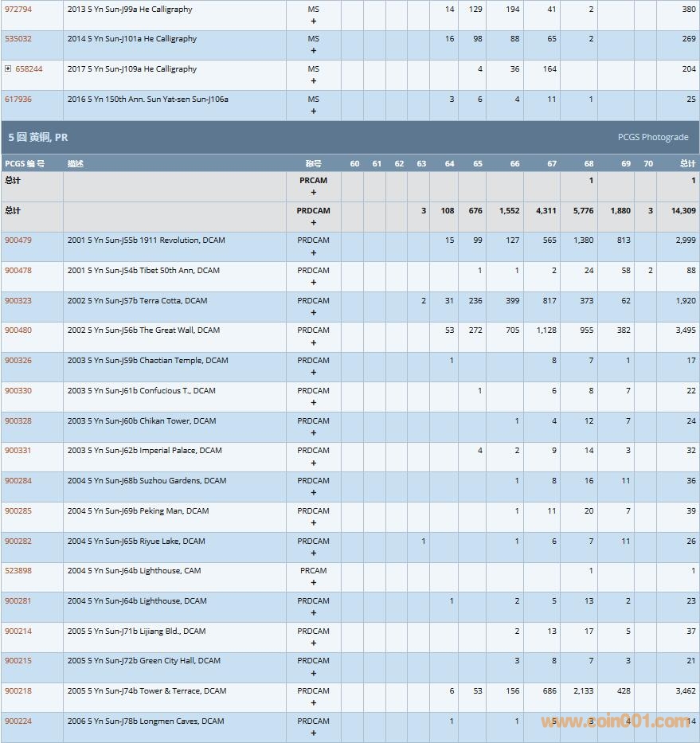The image size is (700, 743).
Task: Open coin entry 617936
Action: [x=18, y=100]
